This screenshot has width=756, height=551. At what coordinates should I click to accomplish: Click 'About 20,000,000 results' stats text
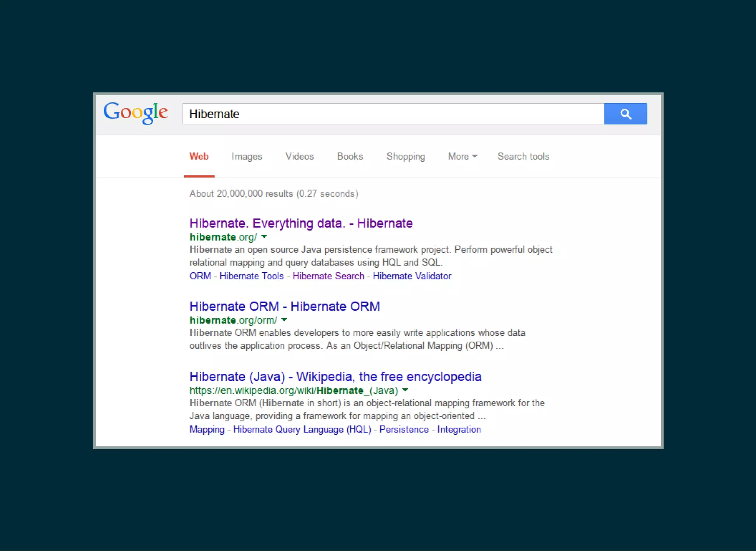pyautogui.click(x=274, y=194)
